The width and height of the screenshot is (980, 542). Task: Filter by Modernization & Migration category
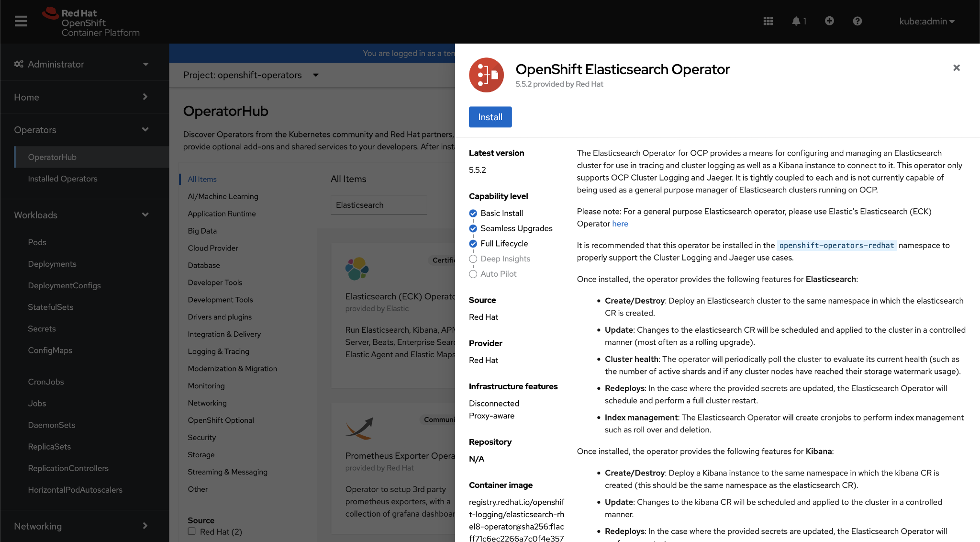click(x=233, y=369)
